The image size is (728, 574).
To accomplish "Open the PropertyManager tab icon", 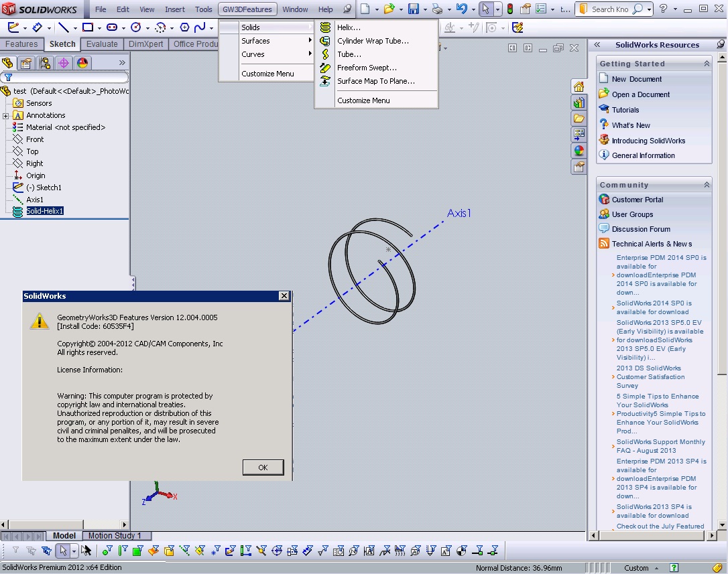I will [x=26, y=63].
